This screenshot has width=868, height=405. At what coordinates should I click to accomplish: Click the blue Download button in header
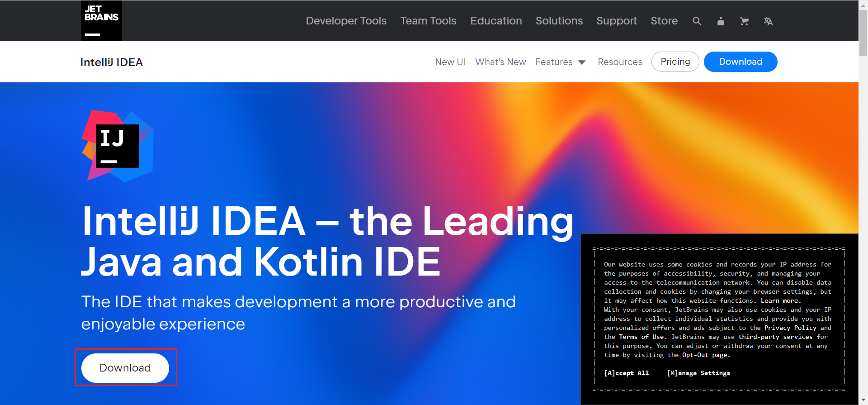coord(741,62)
